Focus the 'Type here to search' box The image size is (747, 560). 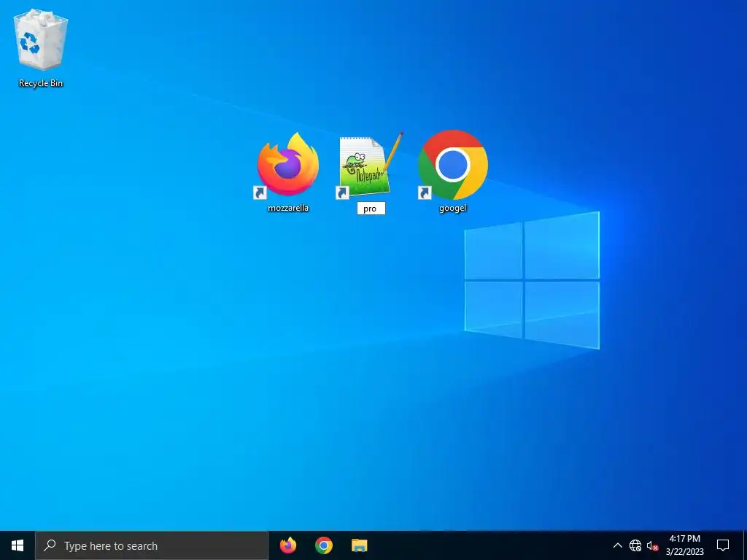pyautogui.click(x=152, y=545)
